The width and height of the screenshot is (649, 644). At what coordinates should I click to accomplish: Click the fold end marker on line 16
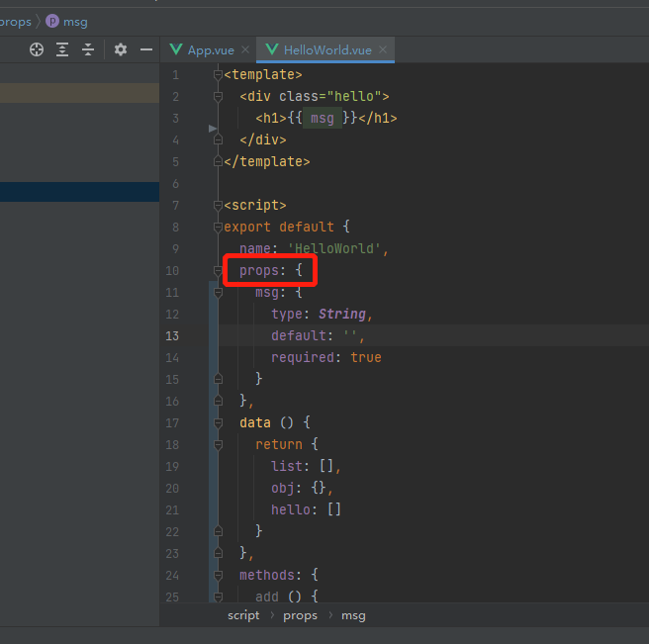click(x=218, y=401)
